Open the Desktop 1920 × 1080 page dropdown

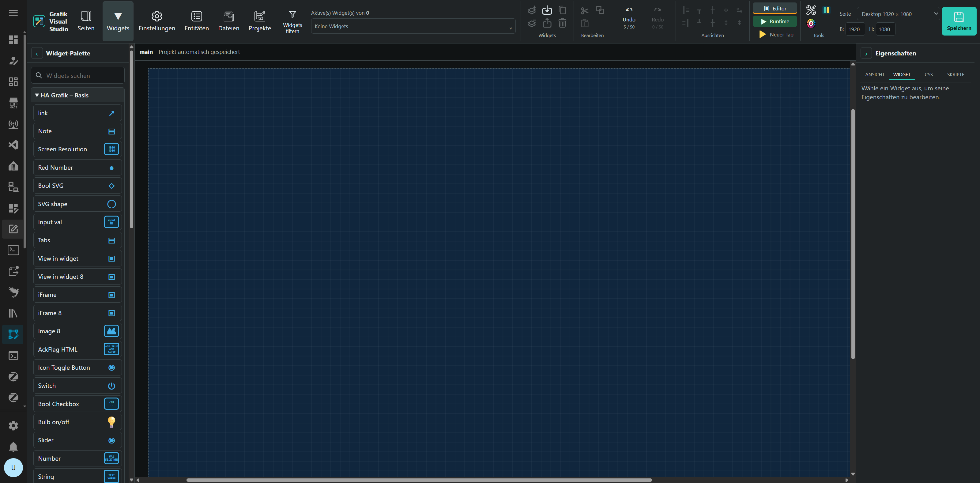[898, 14]
